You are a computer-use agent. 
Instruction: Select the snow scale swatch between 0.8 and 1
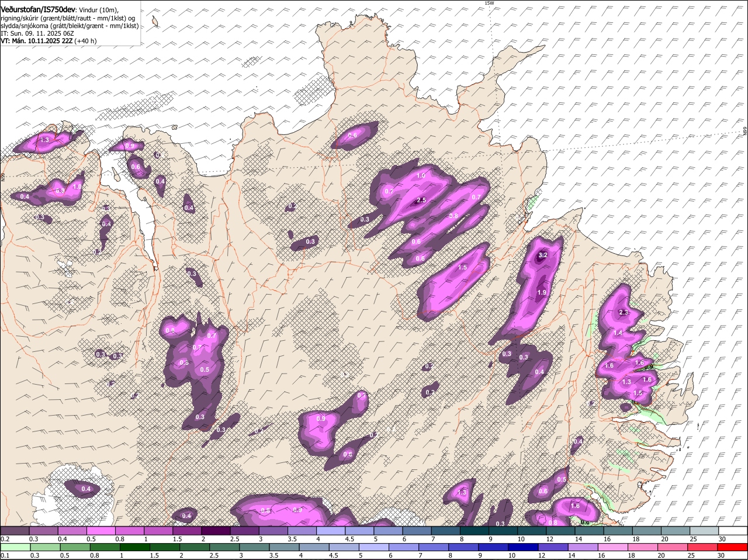130,531
